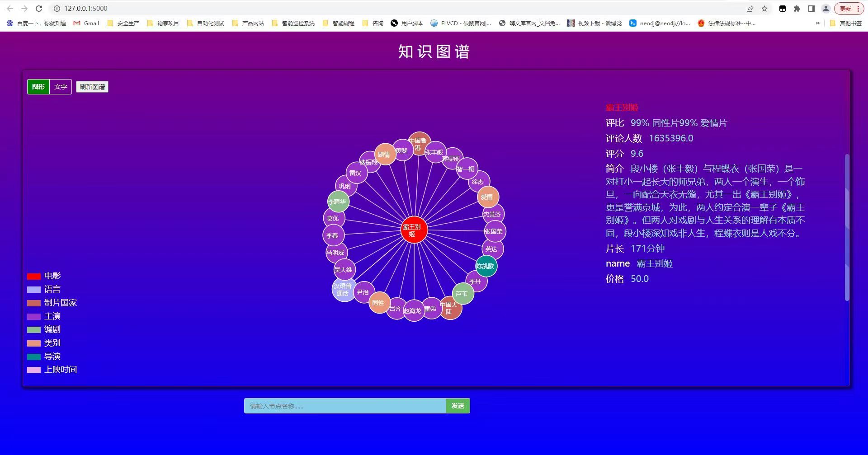This screenshot has width=868, height=455.
Task: Activate the 图形 graph view toggle
Action: tap(38, 86)
